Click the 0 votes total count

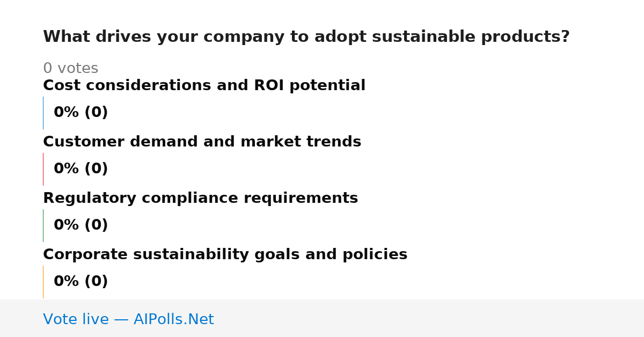pos(70,69)
